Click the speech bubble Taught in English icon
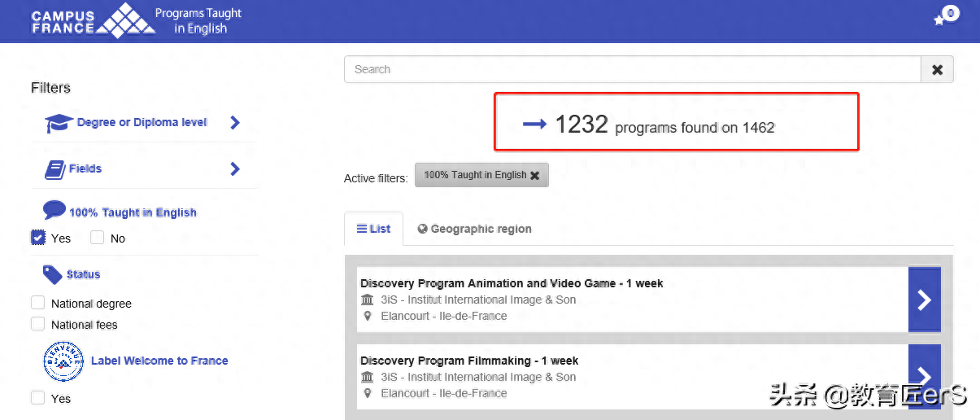The width and height of the screenshot is (980, 420). [x=54, y=211]
